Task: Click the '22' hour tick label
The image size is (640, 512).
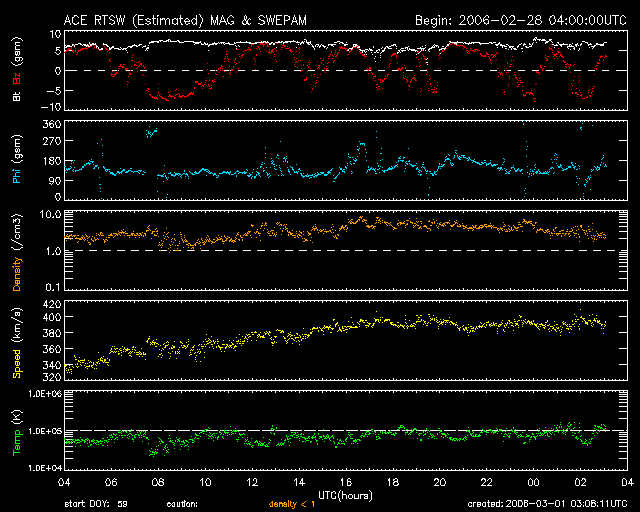Action: [x=487, y=483]
